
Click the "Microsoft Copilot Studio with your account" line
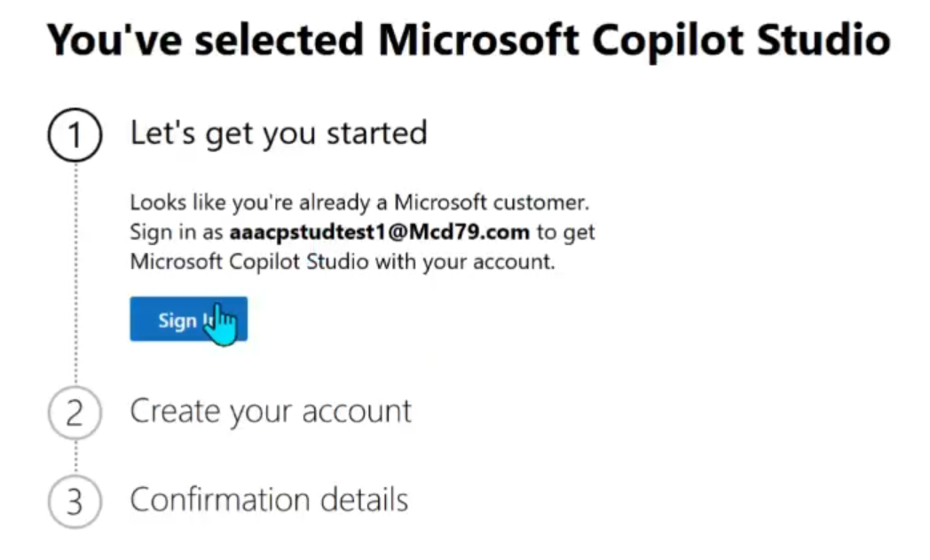click(x=343, y=263)
